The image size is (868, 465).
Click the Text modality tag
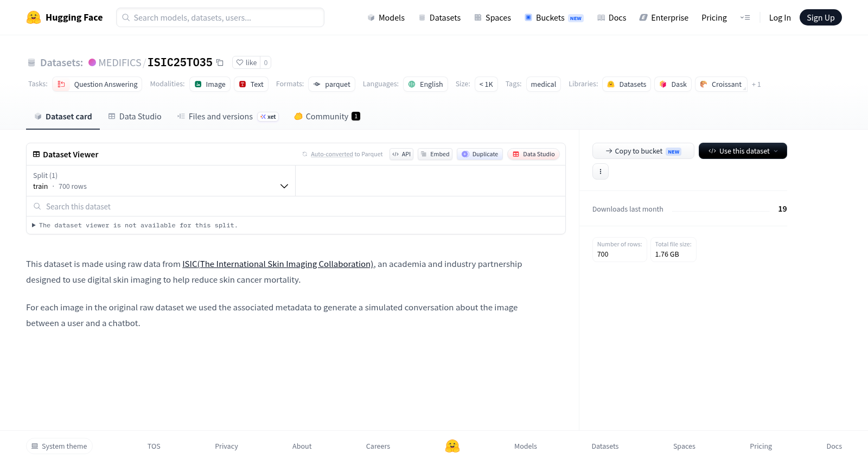251,84
